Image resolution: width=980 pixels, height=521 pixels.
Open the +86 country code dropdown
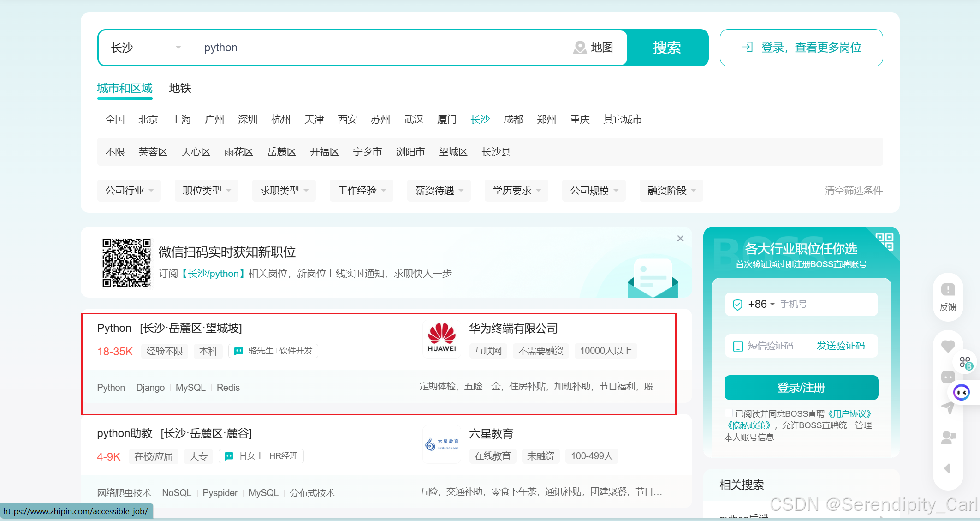pos(761,304)
